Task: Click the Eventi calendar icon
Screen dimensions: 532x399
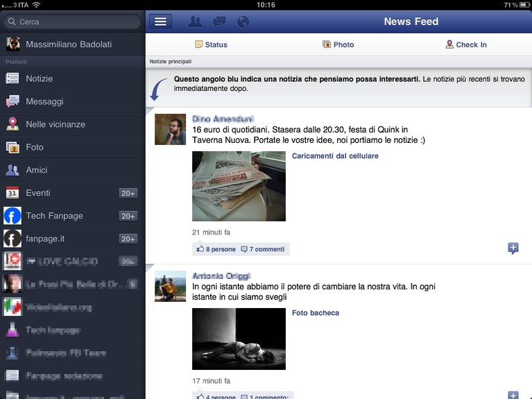Action: coord(12,192)
